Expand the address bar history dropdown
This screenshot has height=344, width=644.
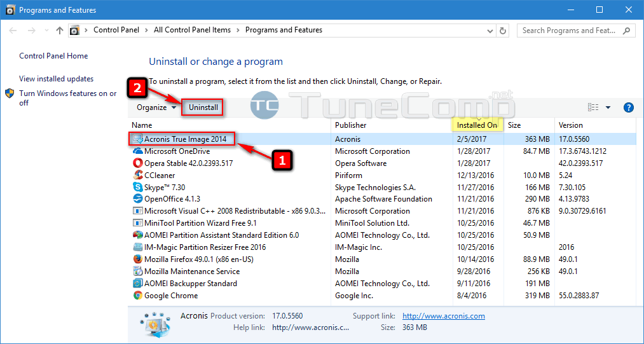click(x=490, y=31)
